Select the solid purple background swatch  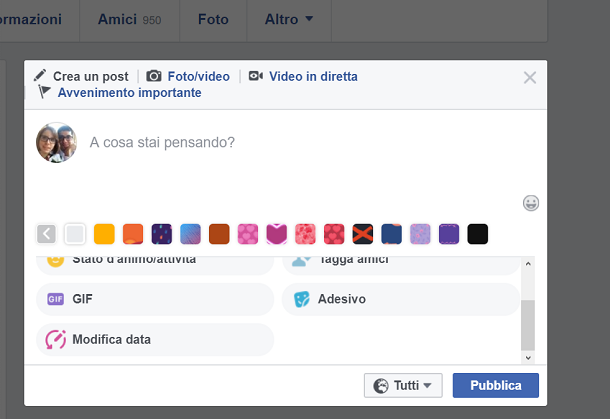(x=449, y=234)
